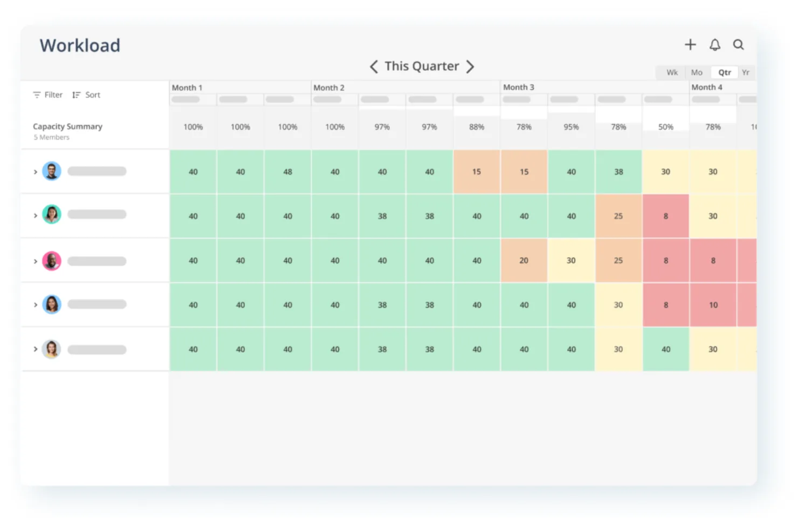
Task: Expand the third team member's workload details
Action: pos(35,260)
